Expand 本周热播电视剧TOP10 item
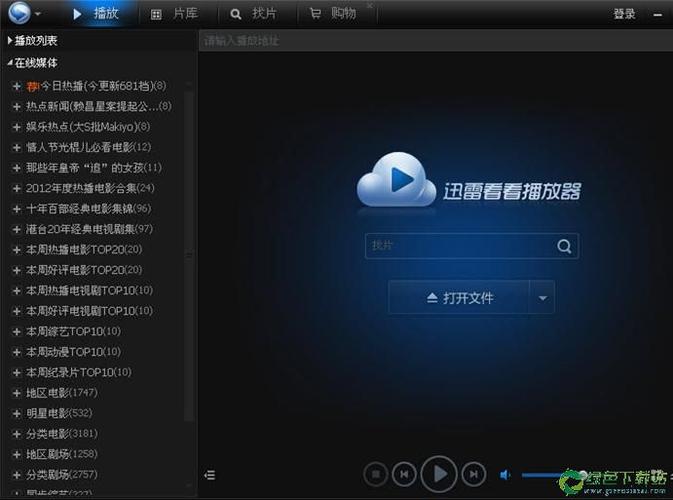This screenshot has height=500, width=673. coord(17,291)
